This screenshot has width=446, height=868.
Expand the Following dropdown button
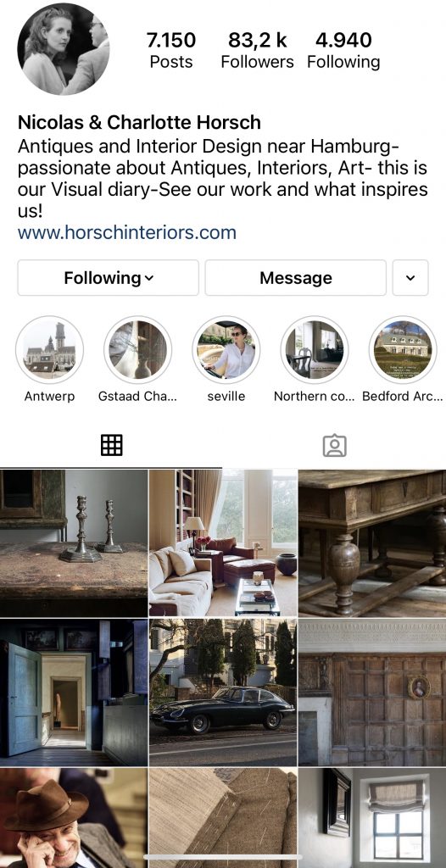coord(108,278)
